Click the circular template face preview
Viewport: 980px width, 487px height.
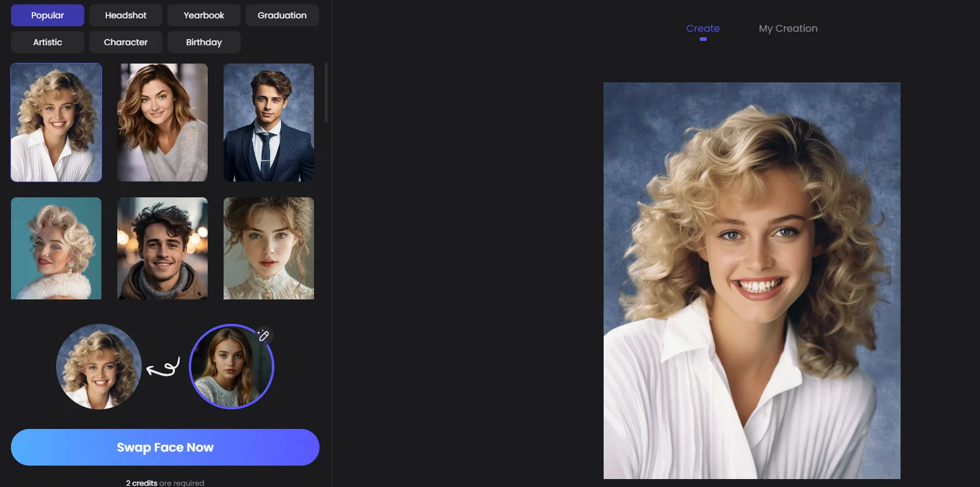(99, 367)
